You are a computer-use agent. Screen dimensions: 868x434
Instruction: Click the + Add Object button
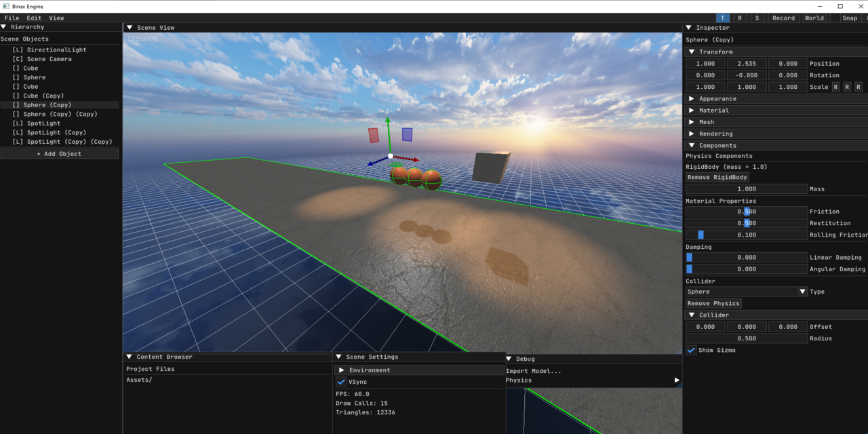[60, 154]
